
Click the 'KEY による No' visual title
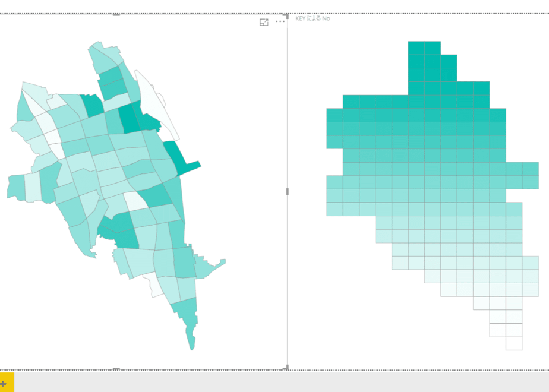coord(313,18)
